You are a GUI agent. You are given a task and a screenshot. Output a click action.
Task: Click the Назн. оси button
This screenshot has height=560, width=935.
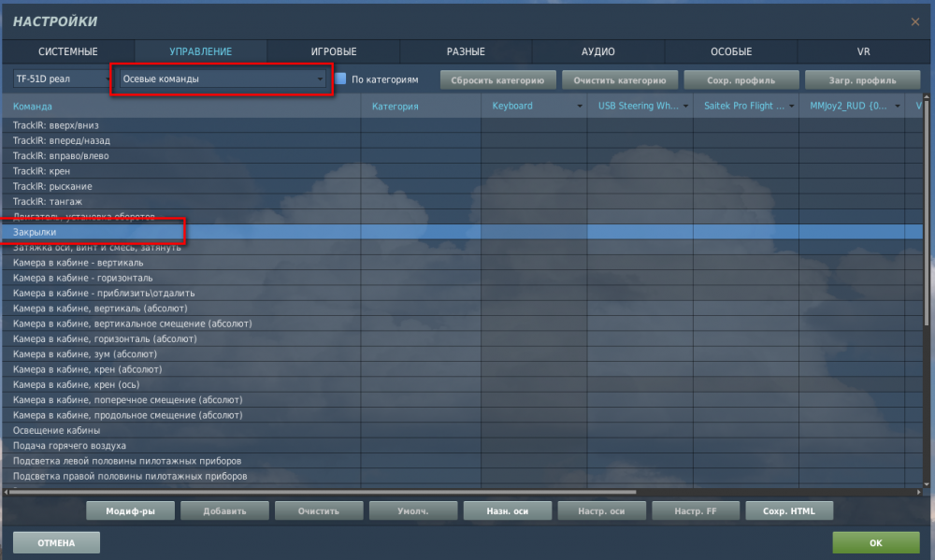(508, 511)
